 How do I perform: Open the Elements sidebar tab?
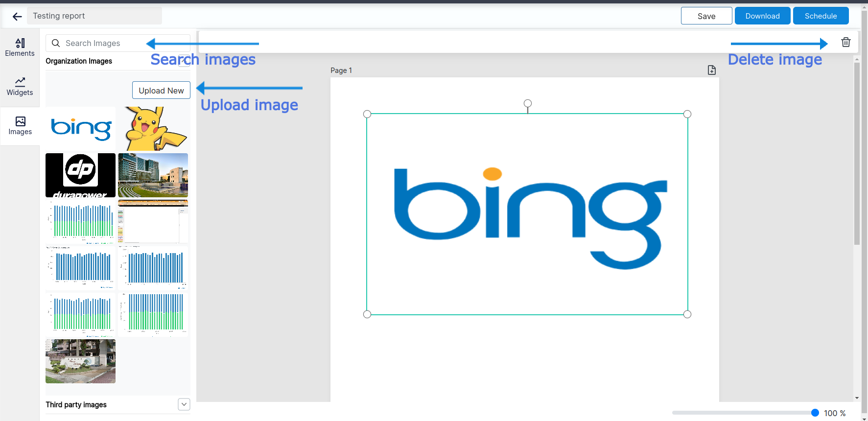[20, 47]
